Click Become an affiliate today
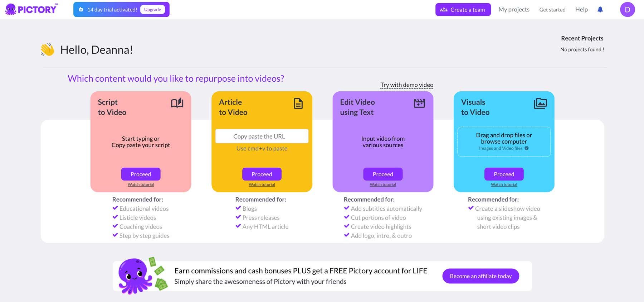This screenshot has height=302, width=644. pyautogui.click(x=480, y=276)
